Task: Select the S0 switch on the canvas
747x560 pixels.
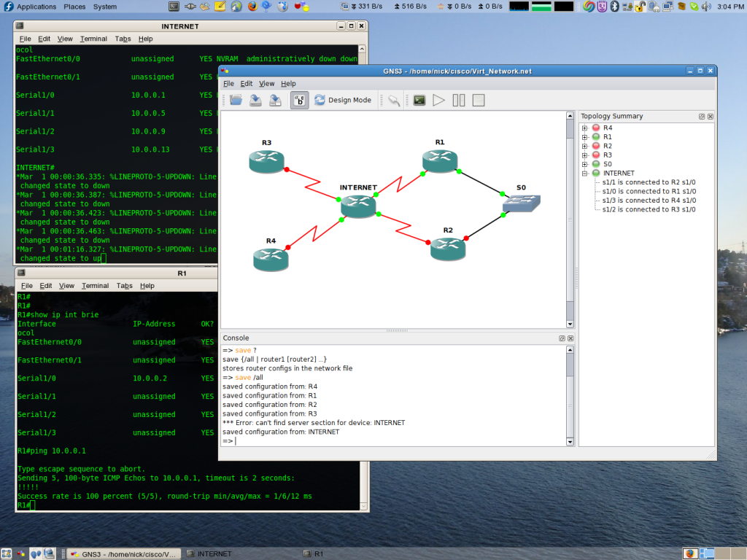Action: pyautogui.click(x=521, y=203)
